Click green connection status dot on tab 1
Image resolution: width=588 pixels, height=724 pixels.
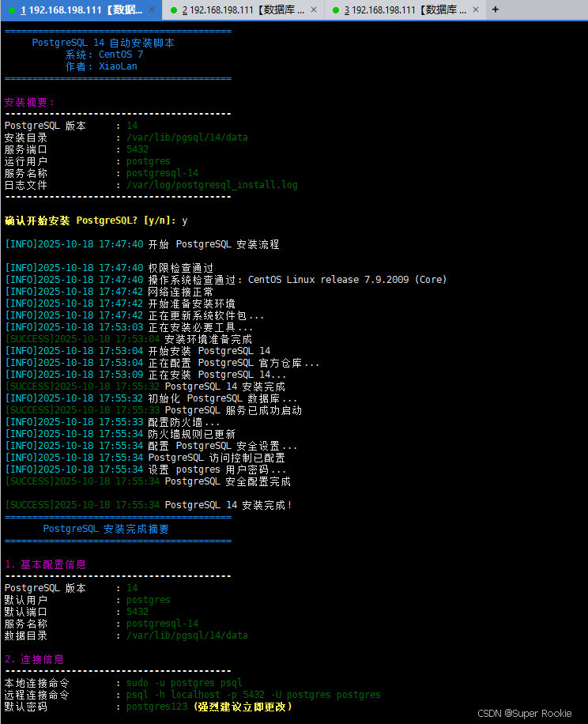(x=12, y=10)
